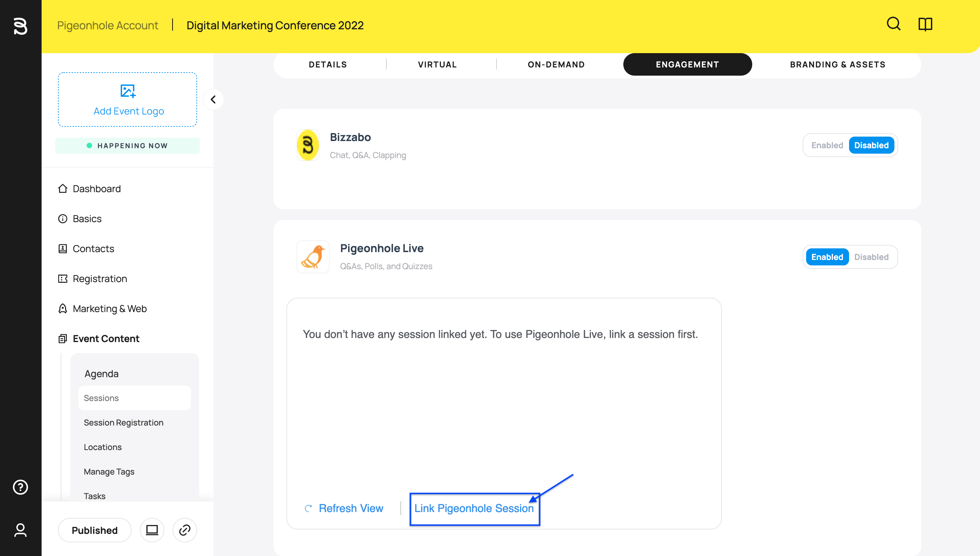
Task: Open Basics in the sidebar
Action: [x=87, y=219]
